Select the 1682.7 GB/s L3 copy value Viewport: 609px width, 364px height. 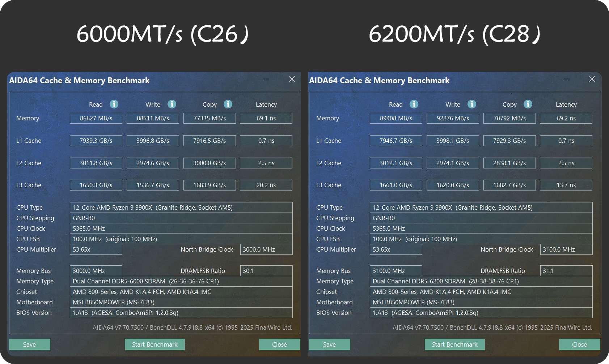click(x=509, y=185)
